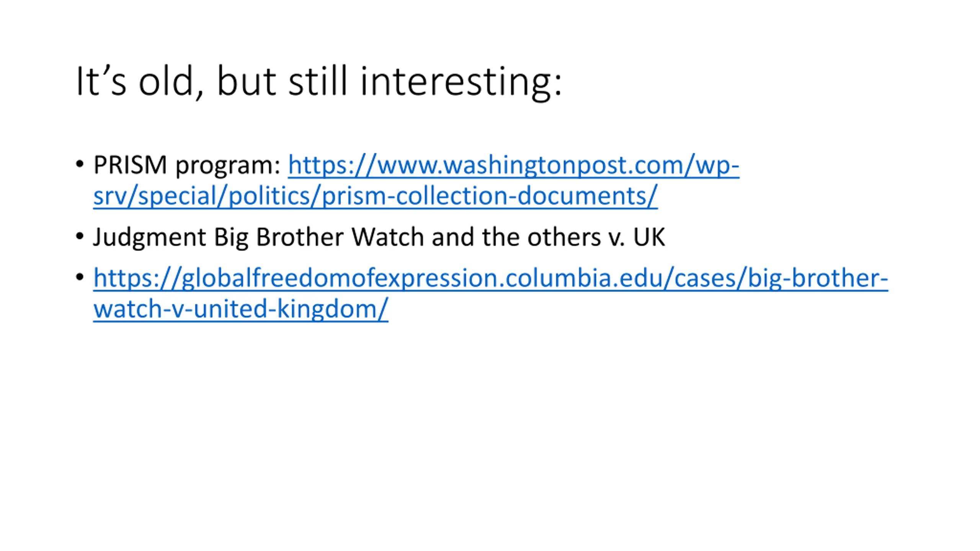This screenshot has height=551, width=980.
Task: Click the 'wp-' ending of the first link
Action: click(x=717, y=166)
